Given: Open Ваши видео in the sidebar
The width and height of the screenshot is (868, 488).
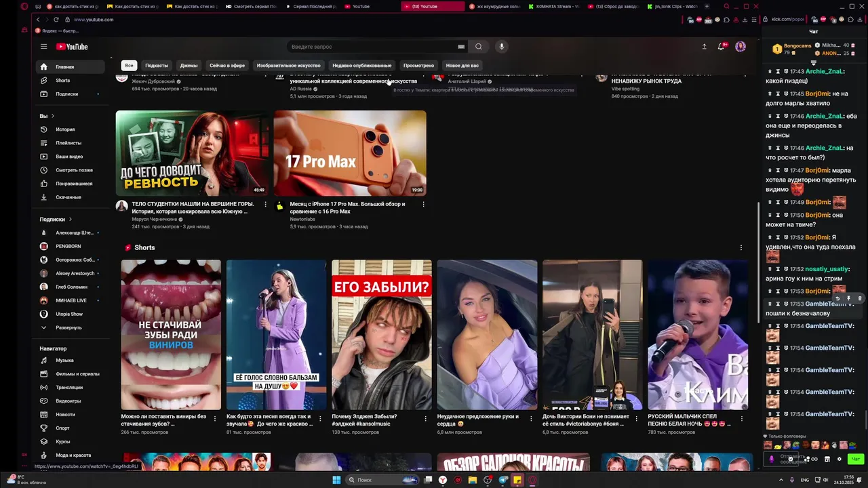Looking at the screenshot, I should 71,157.
